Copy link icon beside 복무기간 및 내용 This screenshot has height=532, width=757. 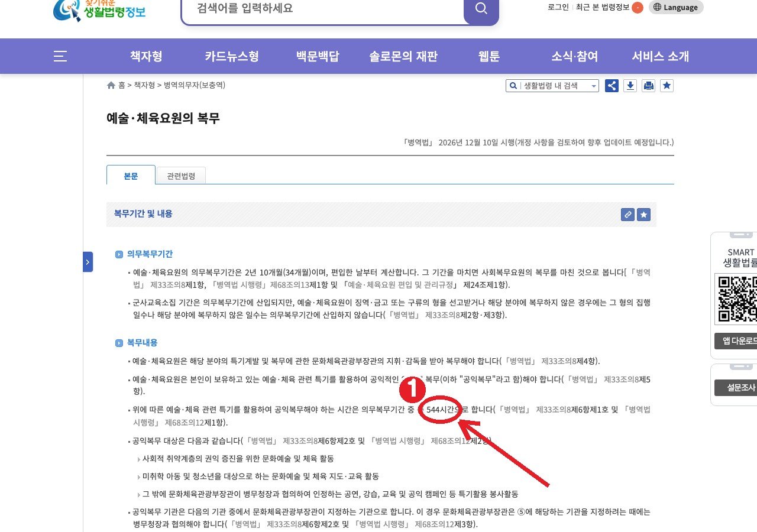coord(628,215)
